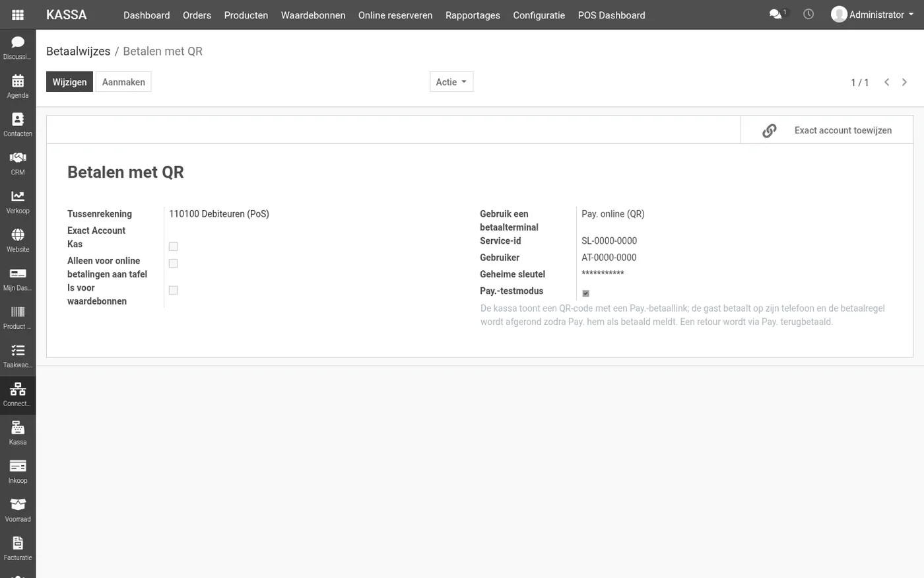
Task: Open conversations chat bubble icon in top bar
Action: tap(775, 14)
